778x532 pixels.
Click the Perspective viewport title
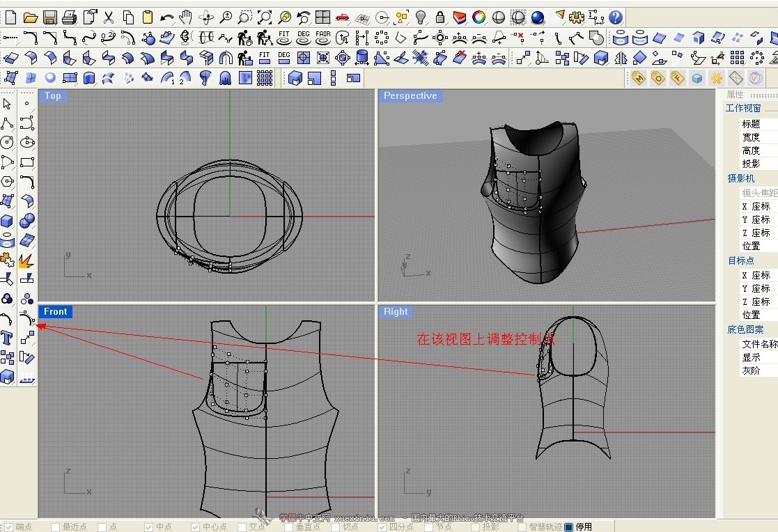(x=410, y=96)
